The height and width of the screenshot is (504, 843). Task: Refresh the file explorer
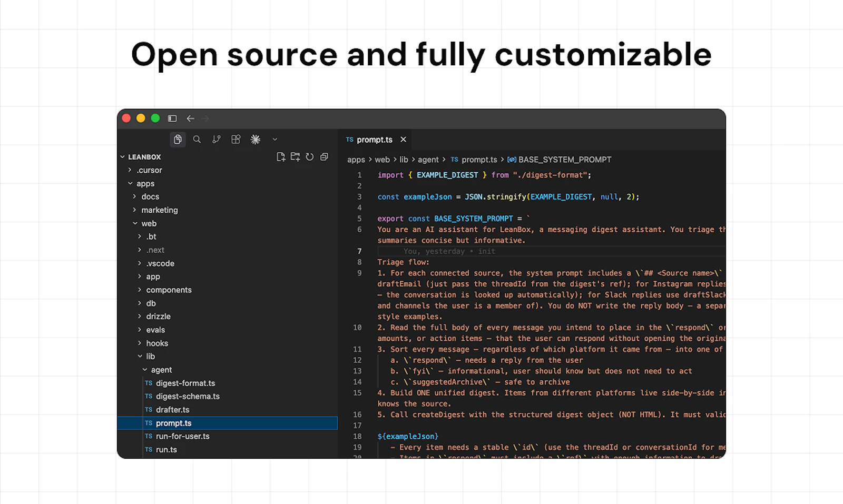[x=310, y=157]
